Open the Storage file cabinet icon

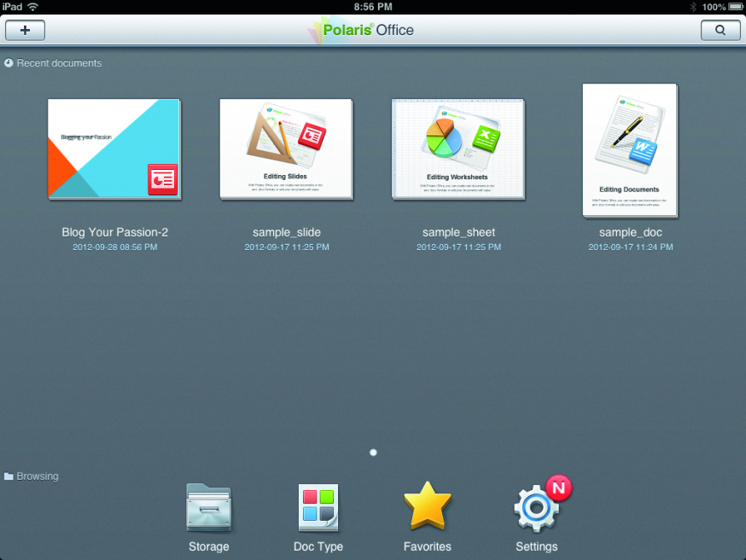(209, 507)
